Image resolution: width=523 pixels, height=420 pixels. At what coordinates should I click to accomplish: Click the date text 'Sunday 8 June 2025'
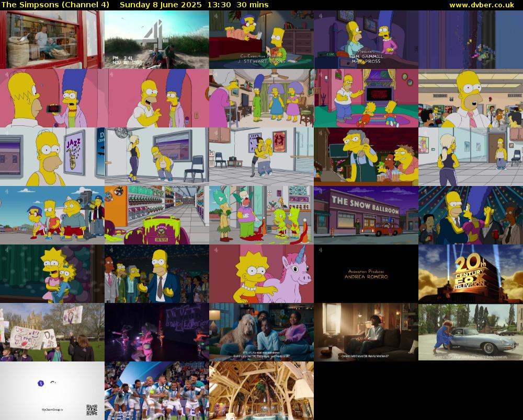[x=161, y=5]
